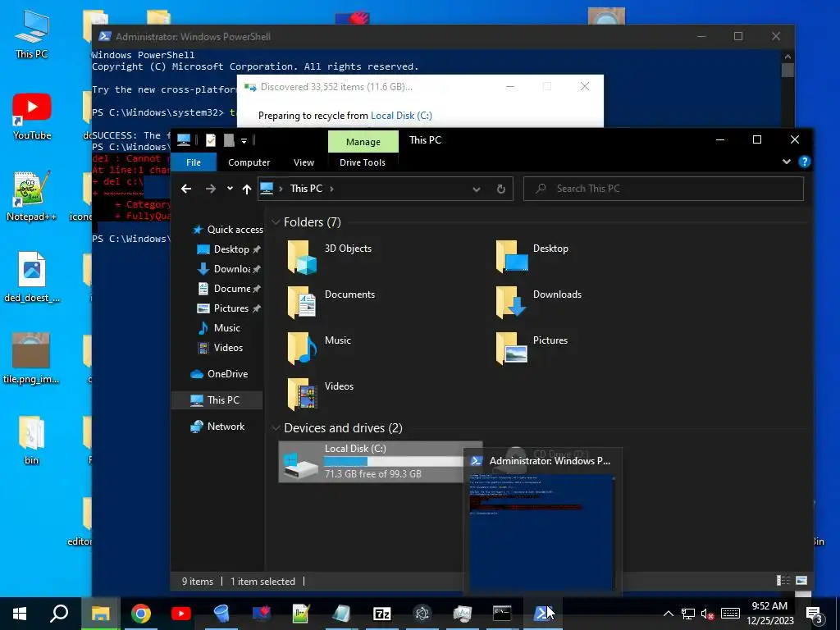Refresh the This PC view
Screen dimensions: 840x630
click(501, 189)
